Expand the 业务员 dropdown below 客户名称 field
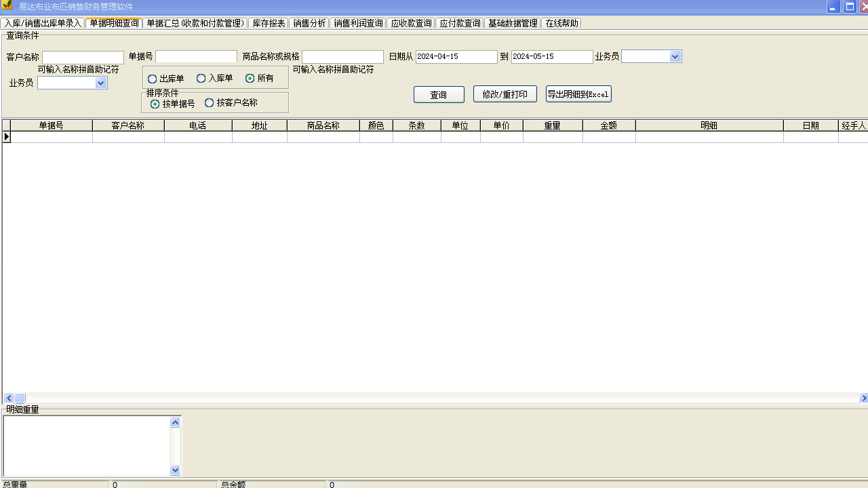Image resolution: width=868 pixels, height=488 pixels. pos(101,82)
